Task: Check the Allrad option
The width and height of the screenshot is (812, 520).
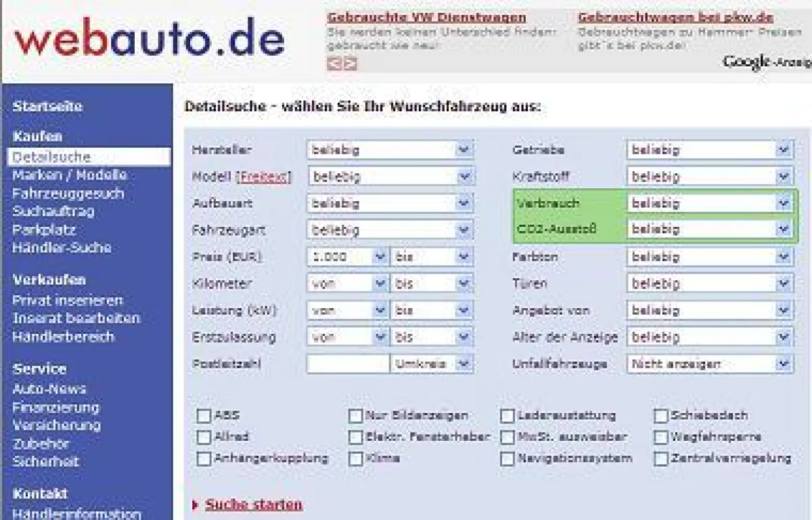Action: [x=202, y=437]
